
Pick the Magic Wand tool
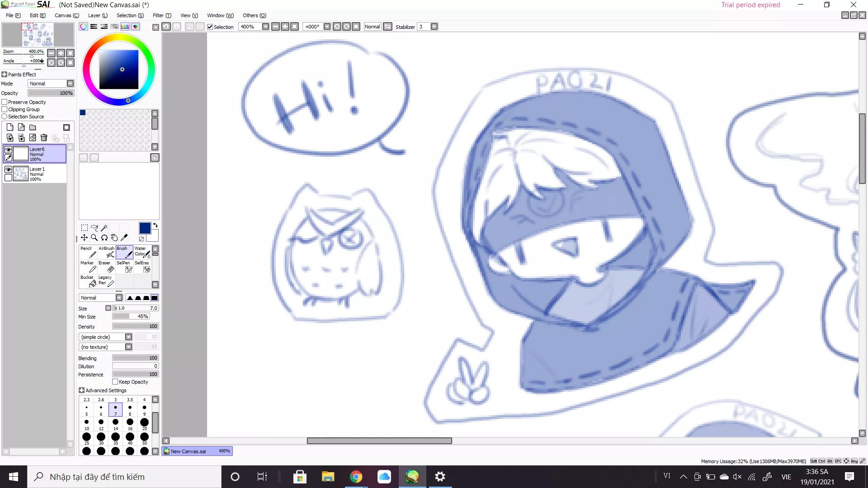[x=104, y=228]
